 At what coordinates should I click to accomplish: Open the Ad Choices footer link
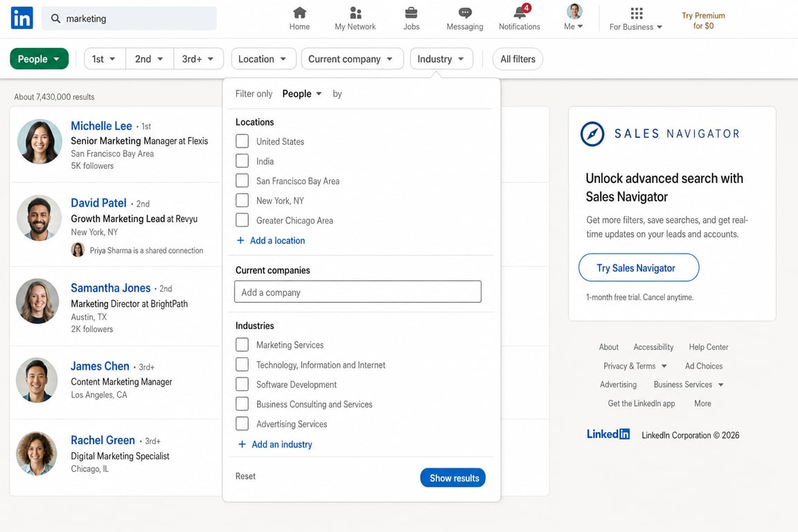point(704,366)
